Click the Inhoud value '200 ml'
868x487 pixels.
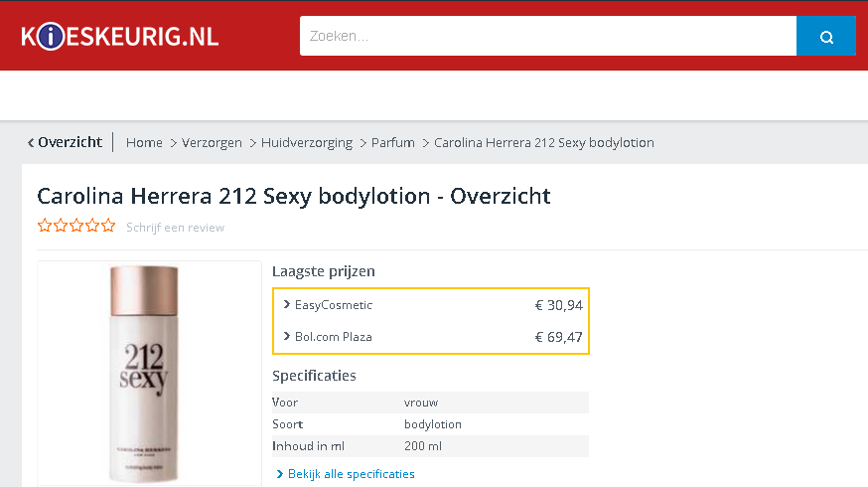point(422,446)
